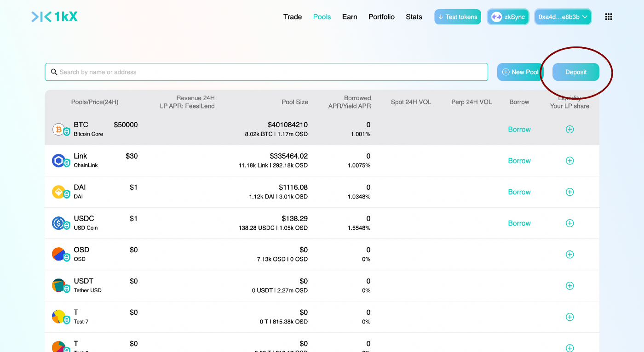
Task: Click the yield APR 1.001%
Action: tap(361, 134)
